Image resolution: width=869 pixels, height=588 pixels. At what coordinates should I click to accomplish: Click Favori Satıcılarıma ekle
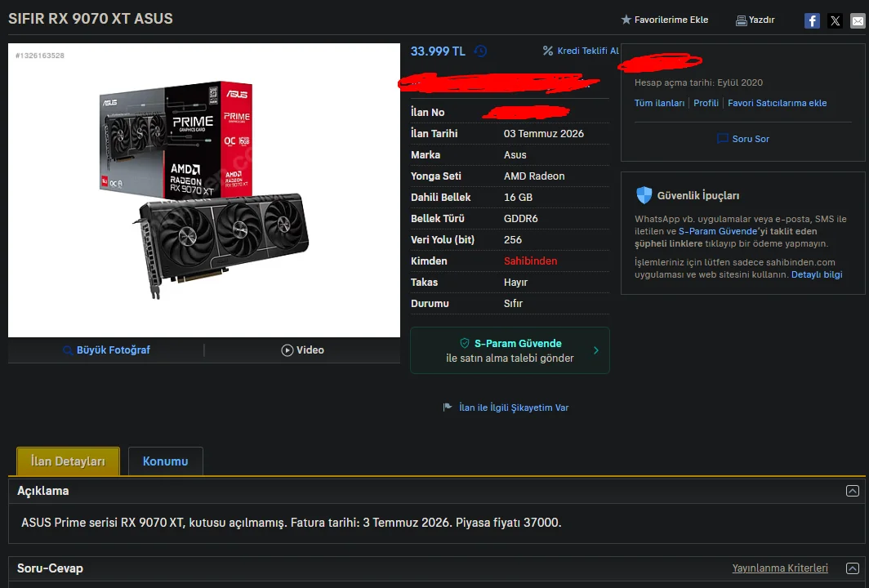click(x=777, y=103)
